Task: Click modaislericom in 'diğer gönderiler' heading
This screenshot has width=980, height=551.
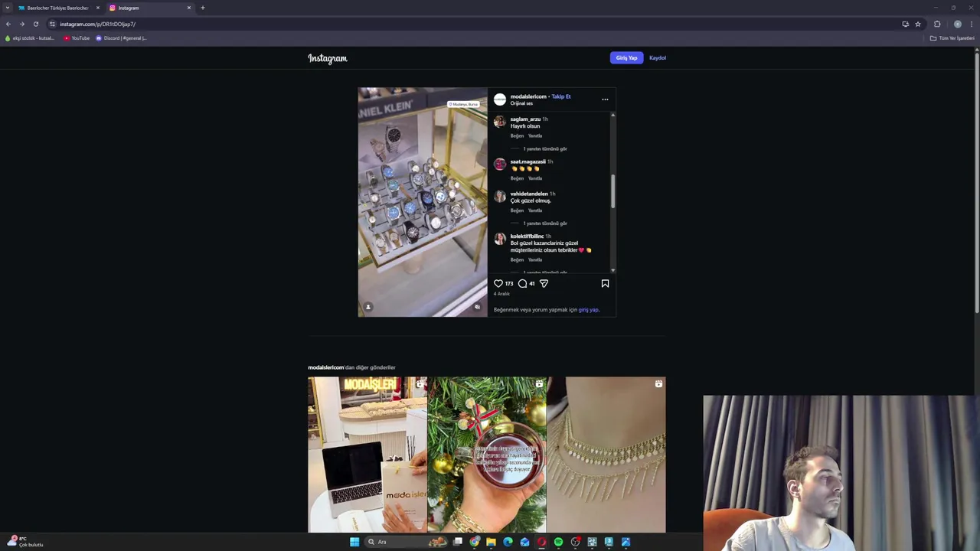Action: coord(326,367)
